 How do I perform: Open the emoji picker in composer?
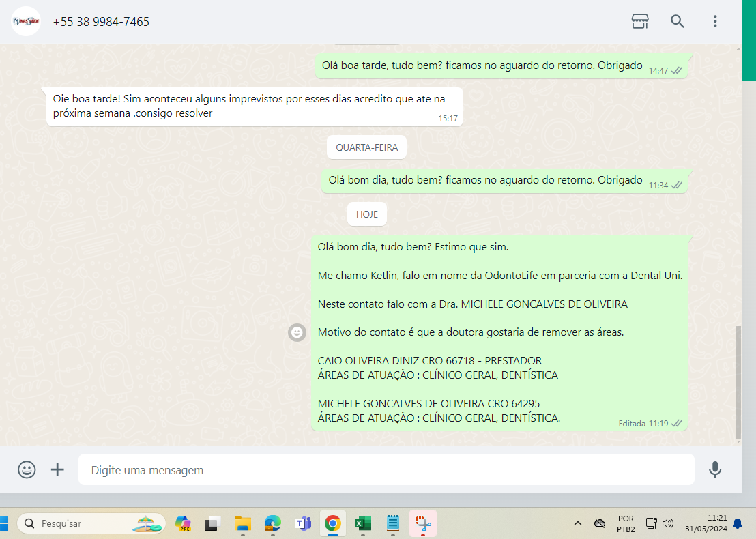(x=27, y=469)
